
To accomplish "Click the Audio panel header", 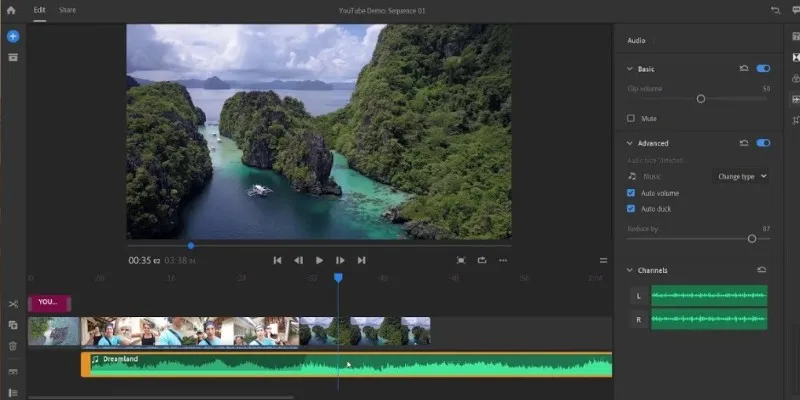I will pyautogui.click(x=636, y=40).
